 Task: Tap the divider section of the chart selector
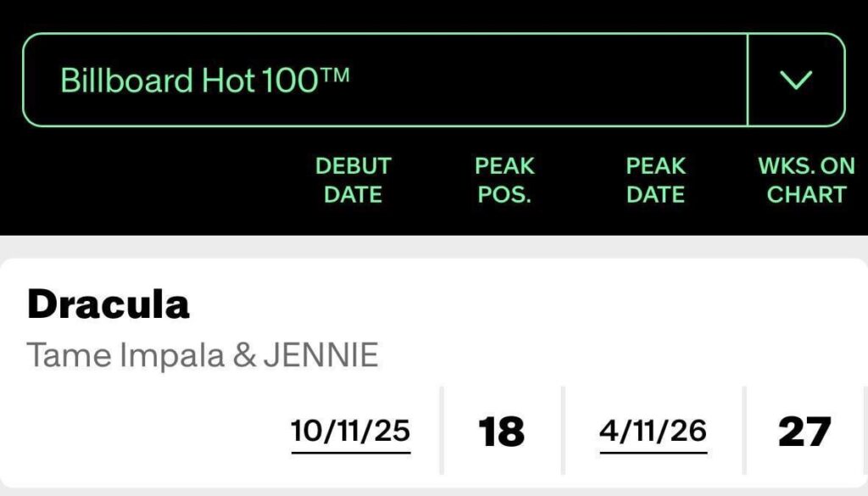(749, 81)
